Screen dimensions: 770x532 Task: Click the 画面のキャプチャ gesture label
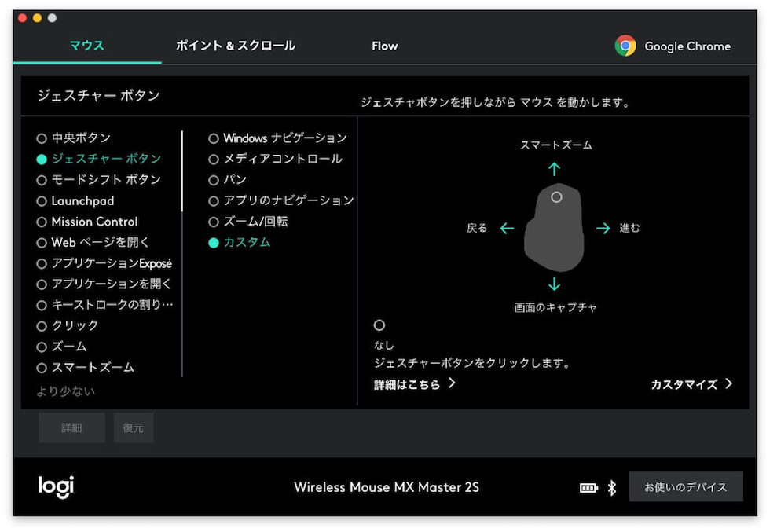point(555,307)
